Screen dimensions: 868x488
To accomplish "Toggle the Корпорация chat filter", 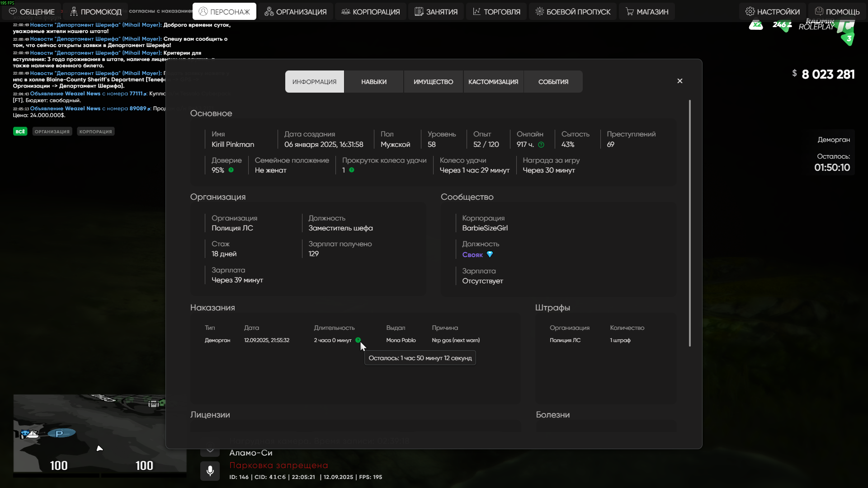I will (x=95, y=131).
